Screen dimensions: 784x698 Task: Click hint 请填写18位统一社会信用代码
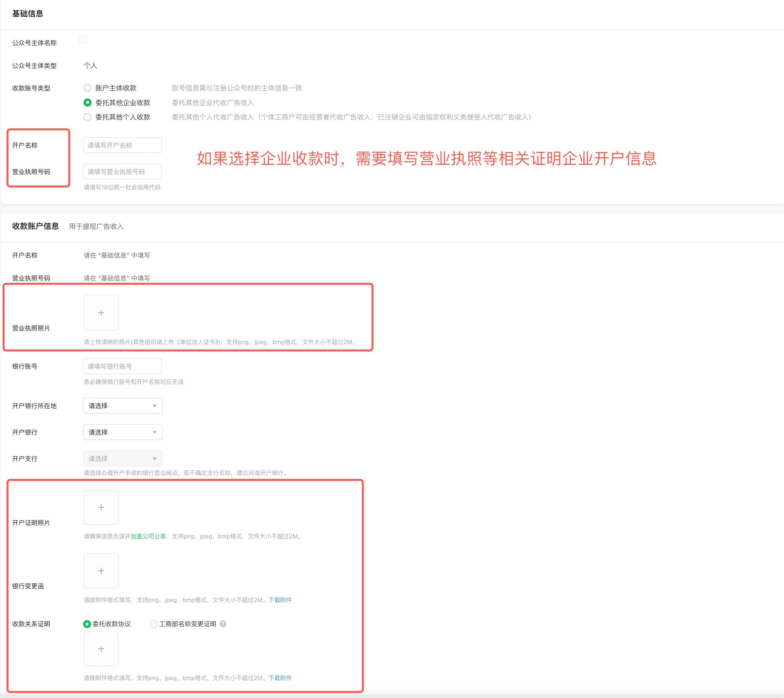pos(122,187)
